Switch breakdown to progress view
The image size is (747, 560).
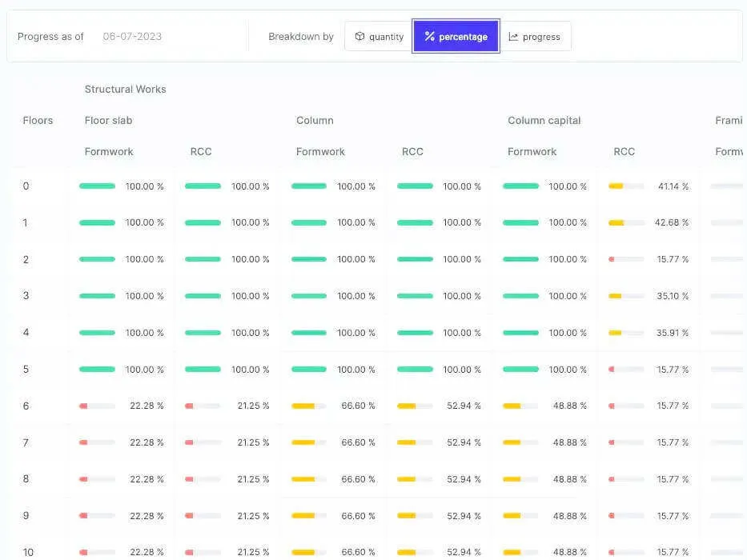pos(535,37)
